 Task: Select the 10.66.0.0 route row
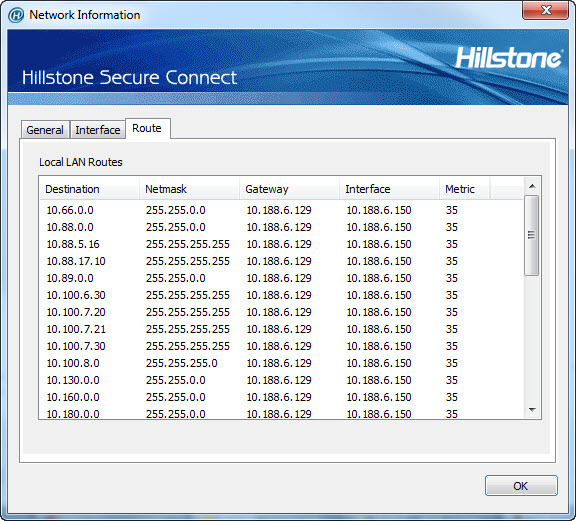click(x=281, y=210)
